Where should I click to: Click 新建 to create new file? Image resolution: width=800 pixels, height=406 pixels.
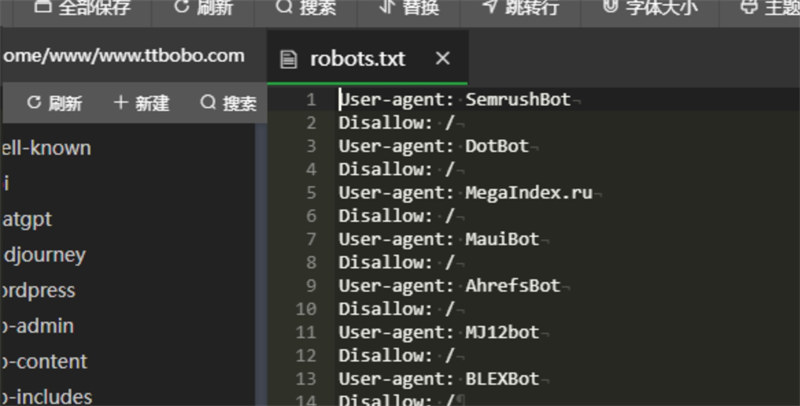pos(141,103)
